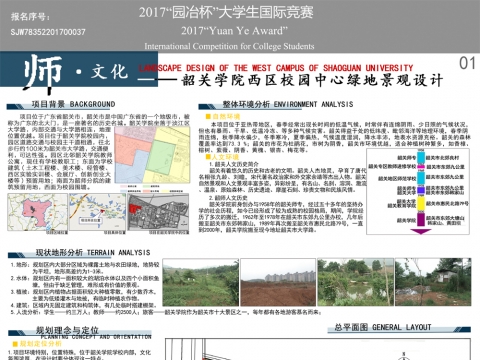This screenshot has width=480, height=360.
Task: Click the registration number SJW78352201700037
Action: point(48,32)
